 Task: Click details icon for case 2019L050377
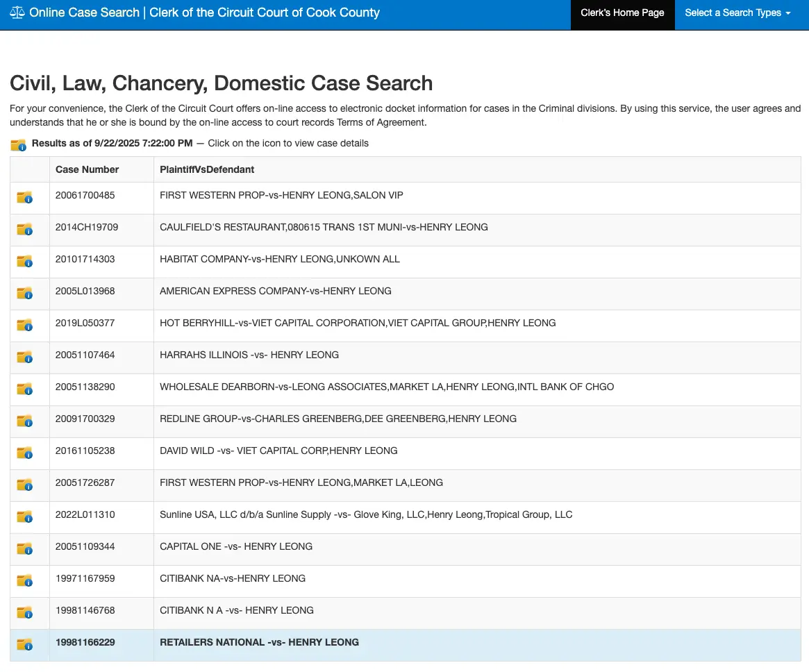(25, 325)
